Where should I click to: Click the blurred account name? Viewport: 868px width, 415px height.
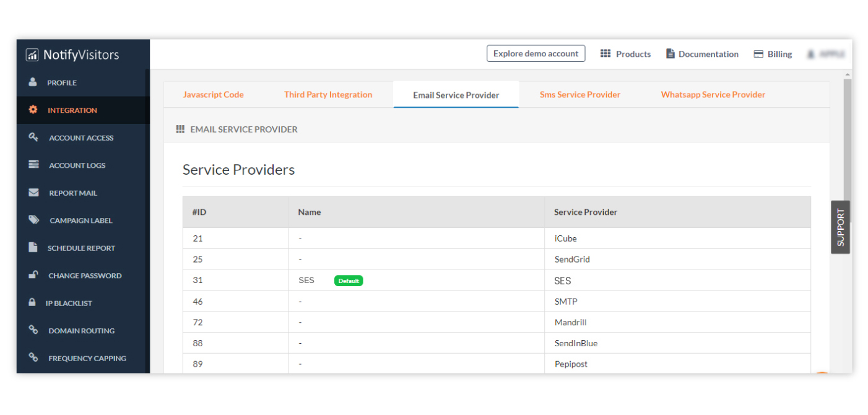pyautogui.click(x=832, y=55)
